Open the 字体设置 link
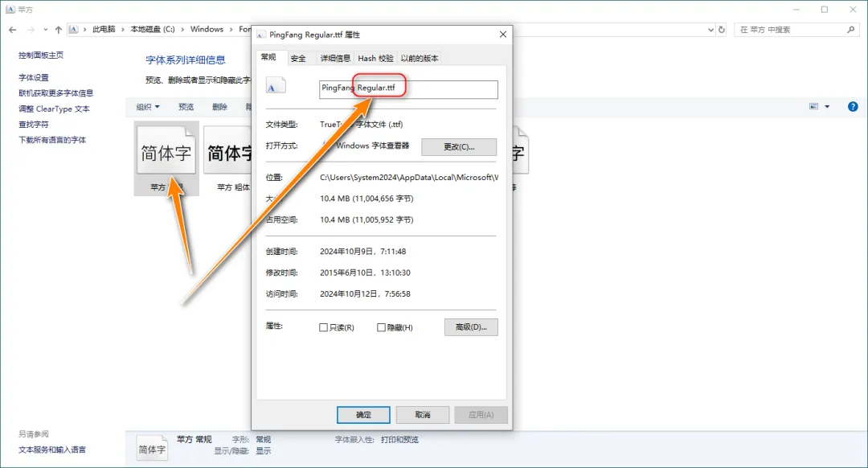This screenshot has width=868, height=468. [x=34, y=77]
